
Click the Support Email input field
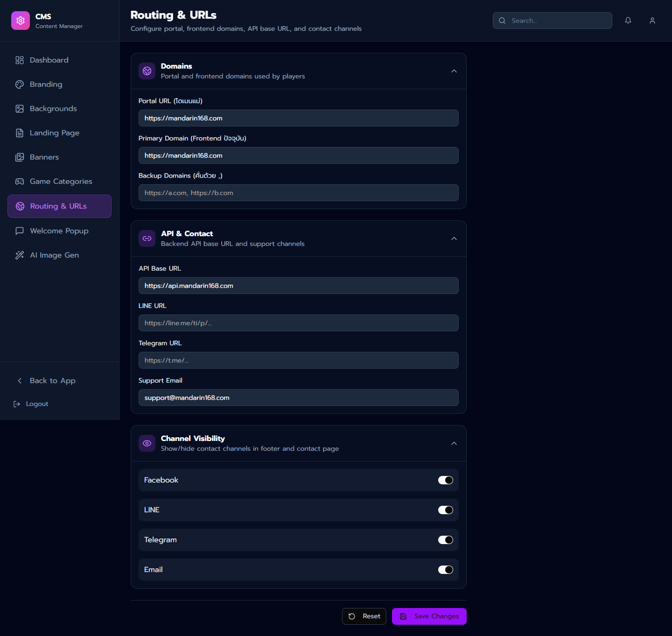(299, 398)
